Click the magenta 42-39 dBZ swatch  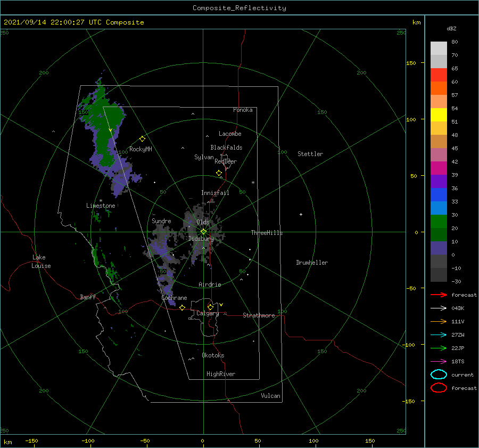[439, 168]
